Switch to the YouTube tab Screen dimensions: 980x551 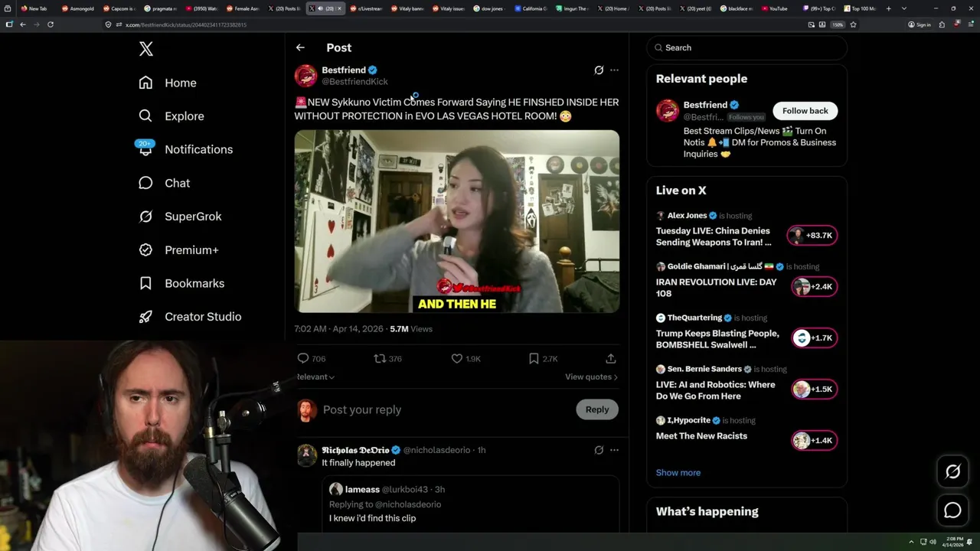click(x=774, y=8)
